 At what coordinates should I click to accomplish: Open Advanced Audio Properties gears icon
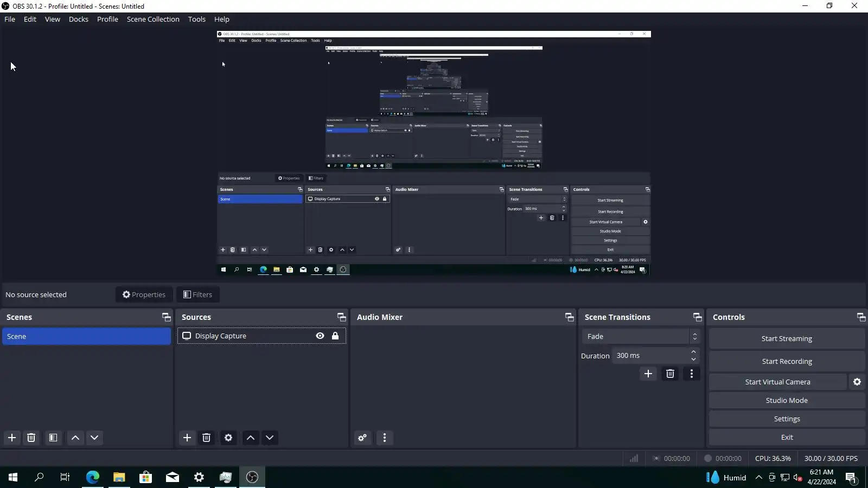click(x=362, y=438)
